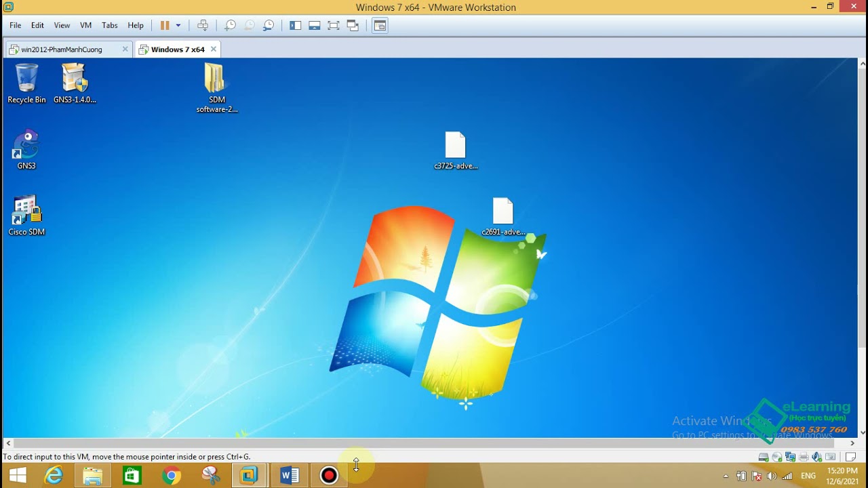
Task: Close the win2012-PhamManhCuong tab
Action: click(125, 49)
